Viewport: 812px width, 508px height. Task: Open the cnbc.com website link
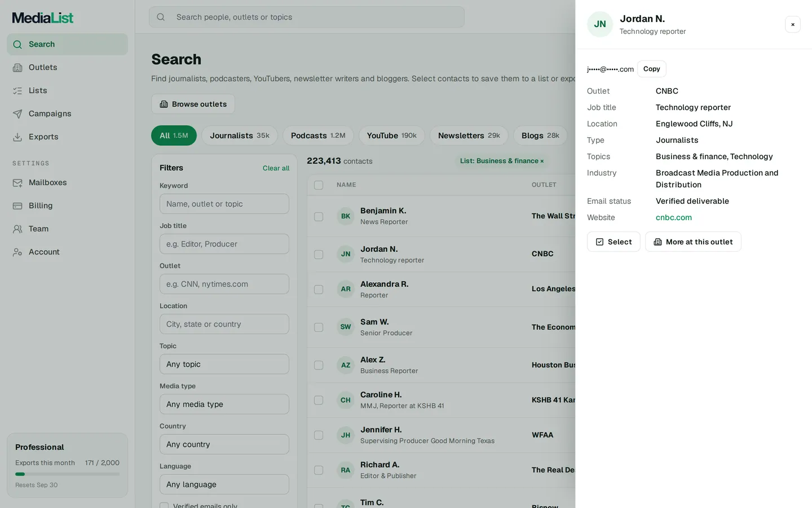tap(674, 217)
